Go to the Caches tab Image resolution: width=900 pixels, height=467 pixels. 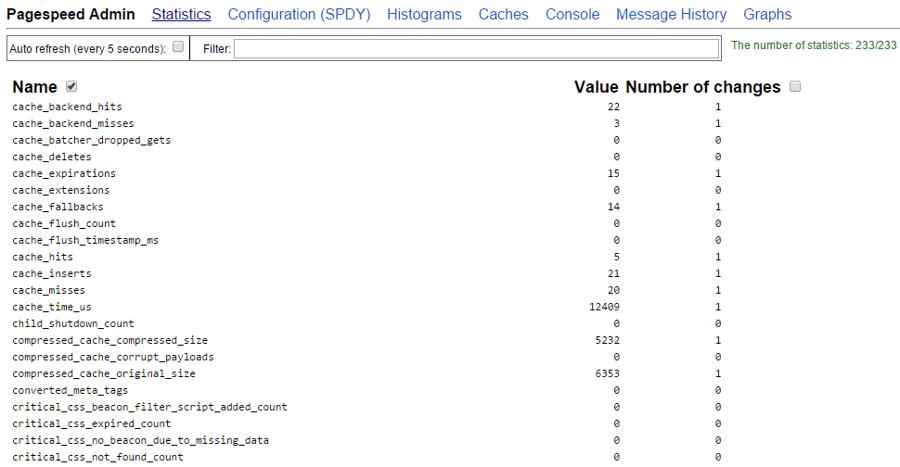(x=503, y=14)
